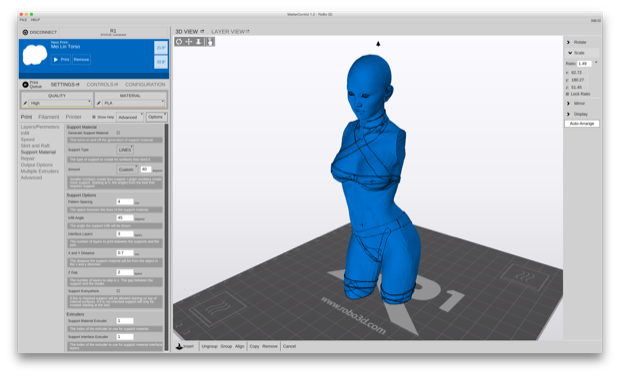The image size is (620, 377).
Task: Open the HELP menu
Action: (35, 19)
